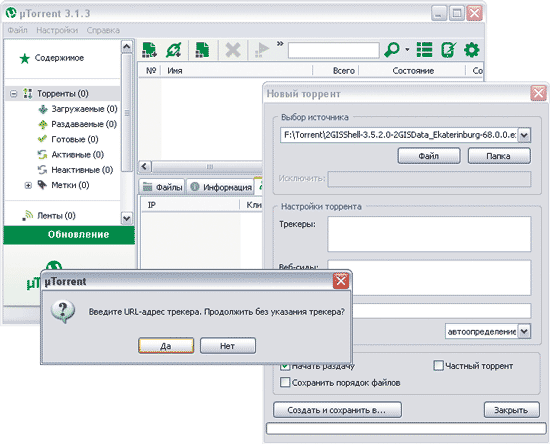The height and width of the screenshot is (444, 550).
Task: Click the green magnifier search icon
Action: coord(392,50)
